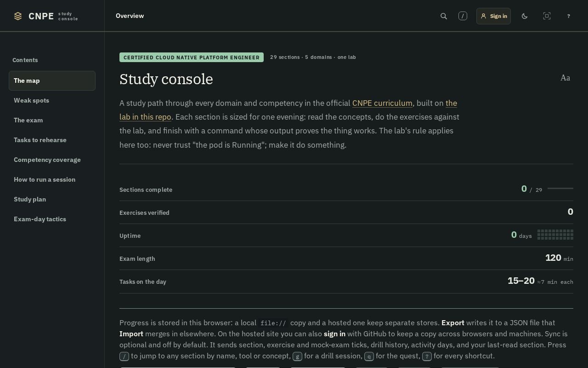This screenshot has height=368, width=588.
Task: Open shortcuts help with the question-mark icon
Action: pos(569,16)
